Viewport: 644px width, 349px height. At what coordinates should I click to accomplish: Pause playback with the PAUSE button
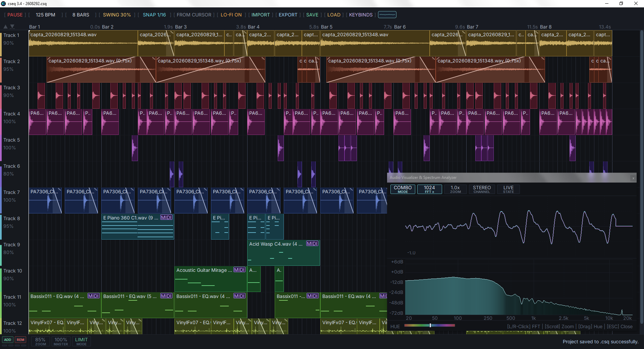(15, 15)
